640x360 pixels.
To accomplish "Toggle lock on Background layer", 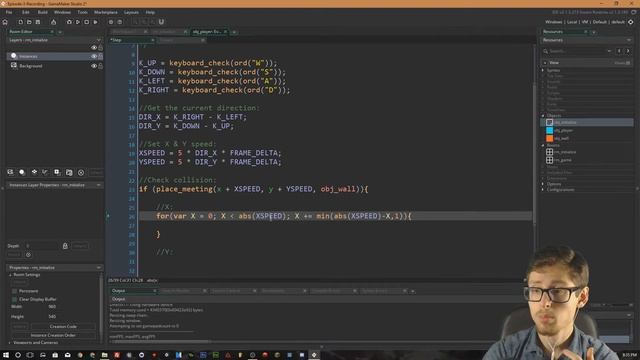I will click(100, 66).
